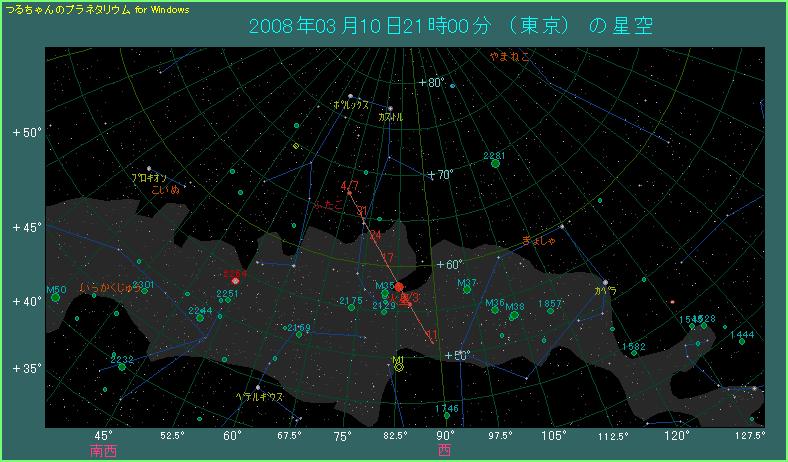This screenshot has height=462, width=788.
Task: Select the green marker of cluster 1444
Action: coord(741,341)
